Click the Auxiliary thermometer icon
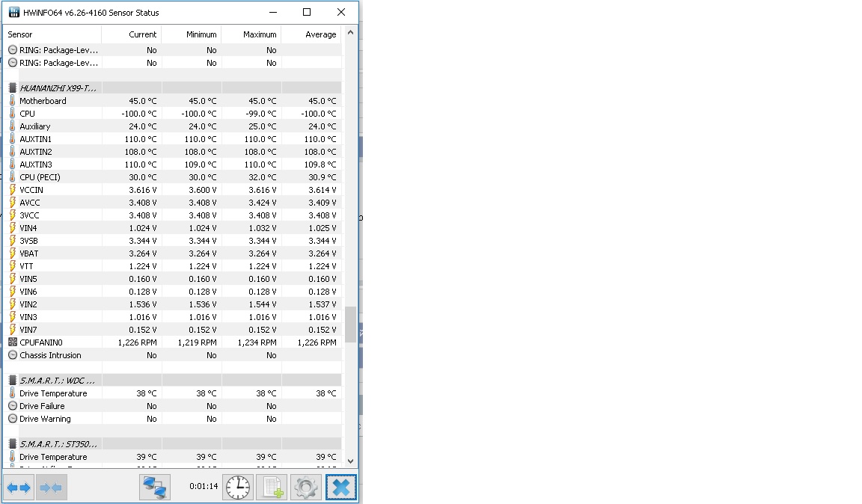 [x=13, y=126]
